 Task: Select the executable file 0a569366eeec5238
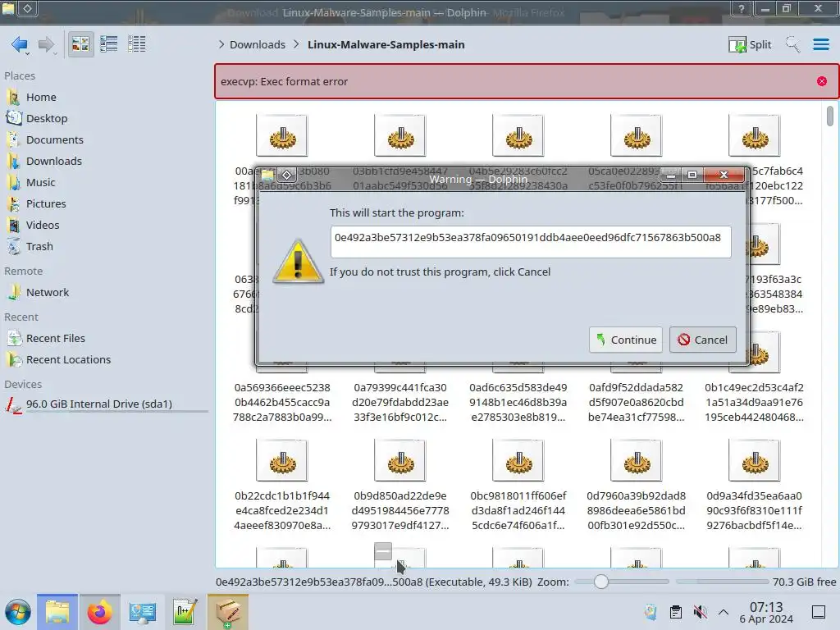[282, 402]
